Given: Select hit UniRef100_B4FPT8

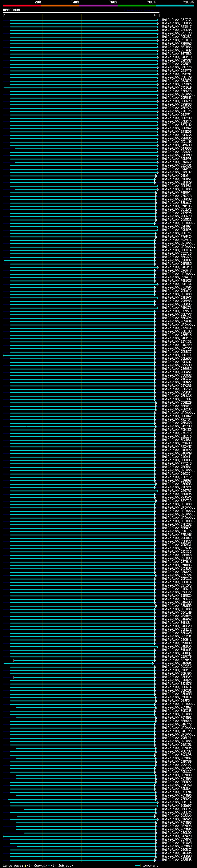Looking at the screenshot, I should coord(177,57).
